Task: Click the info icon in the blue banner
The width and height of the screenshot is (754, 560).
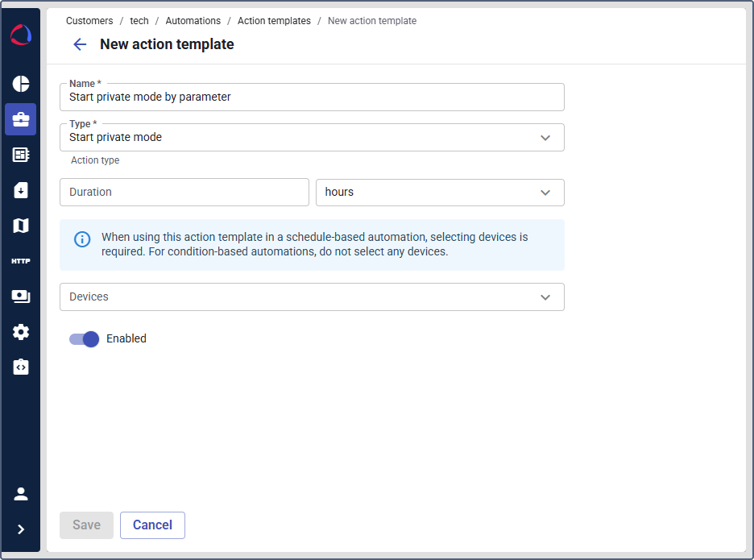Action: (81, 239)
